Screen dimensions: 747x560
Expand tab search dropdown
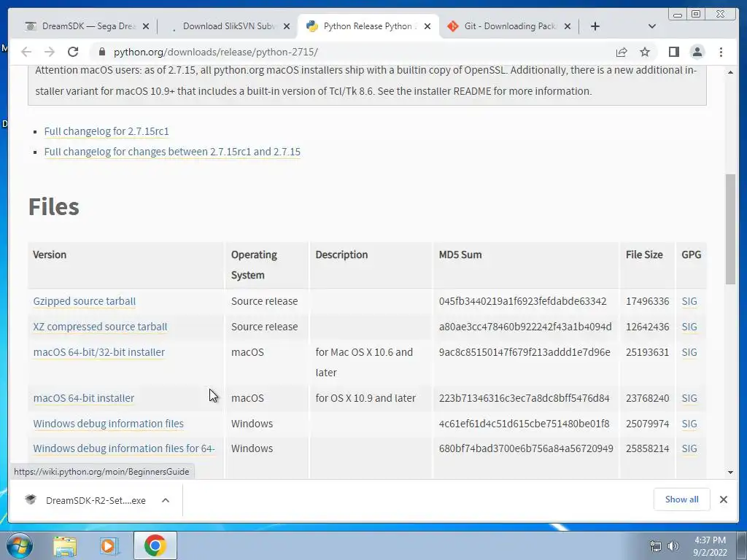pyautogui.click(x=652, y=26)
